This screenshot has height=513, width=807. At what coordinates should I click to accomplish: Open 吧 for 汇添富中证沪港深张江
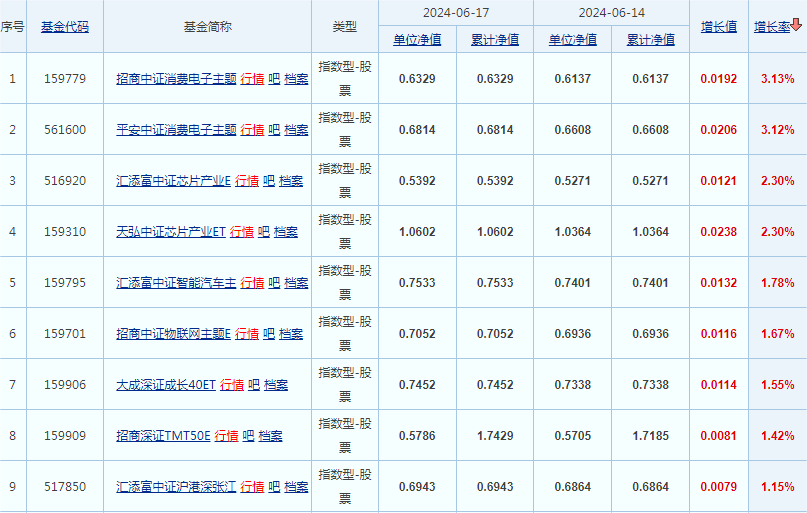click(x=274, y=486)
